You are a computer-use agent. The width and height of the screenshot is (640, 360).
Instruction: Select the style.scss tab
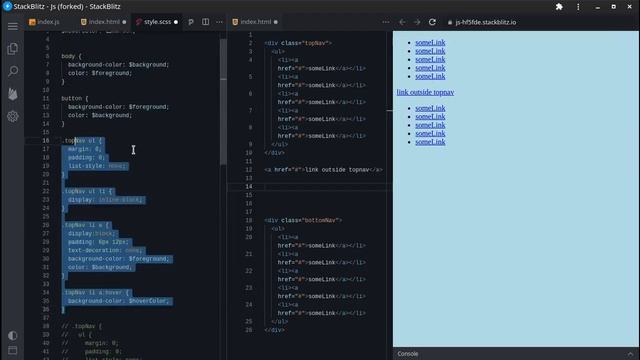click(x=157, y=22)
